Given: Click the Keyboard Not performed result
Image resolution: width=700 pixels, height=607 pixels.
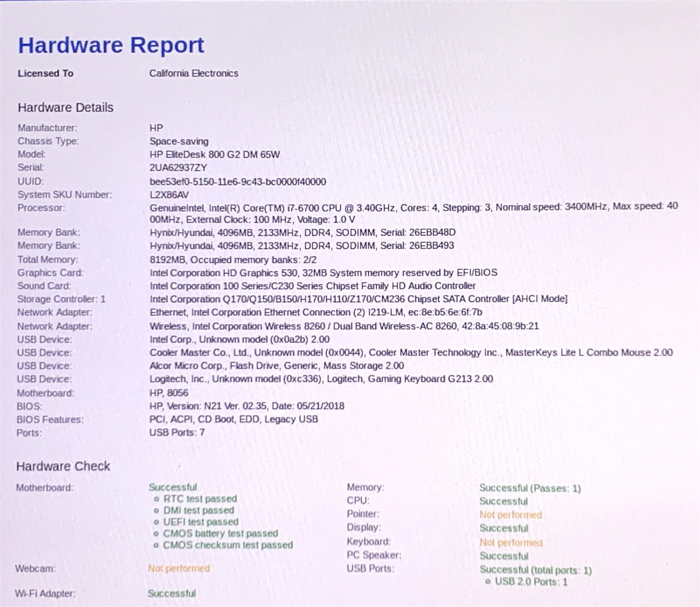Looking at the screenshot, I should click(x=511, y=542).
